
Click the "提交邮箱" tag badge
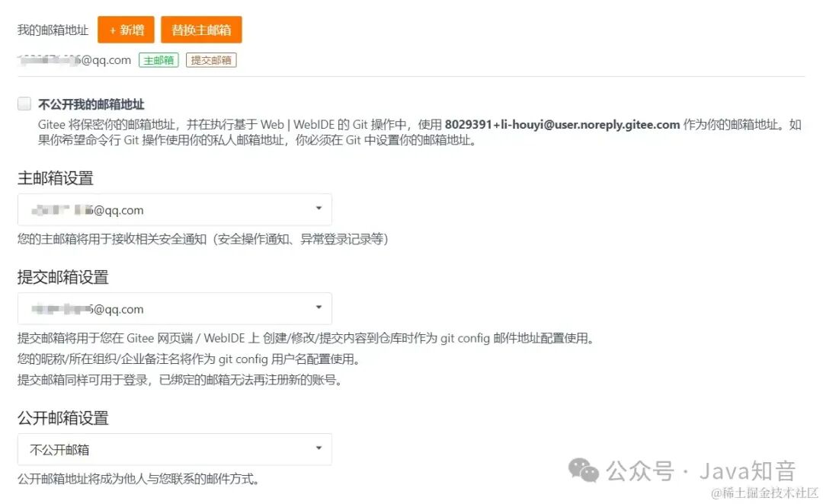pyautogui.click(x=211, y=60)
